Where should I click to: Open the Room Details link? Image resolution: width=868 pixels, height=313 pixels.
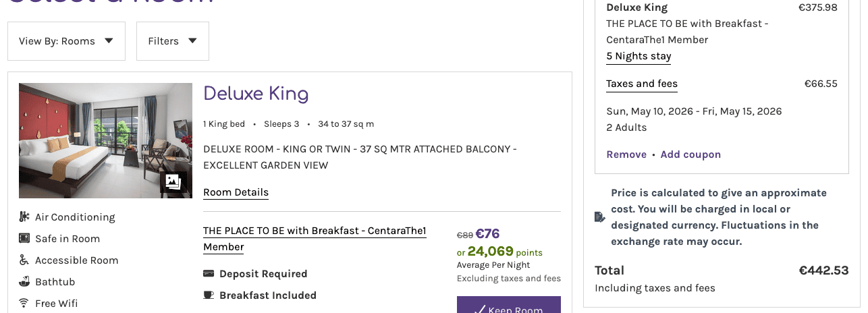(x=236, y=192)
